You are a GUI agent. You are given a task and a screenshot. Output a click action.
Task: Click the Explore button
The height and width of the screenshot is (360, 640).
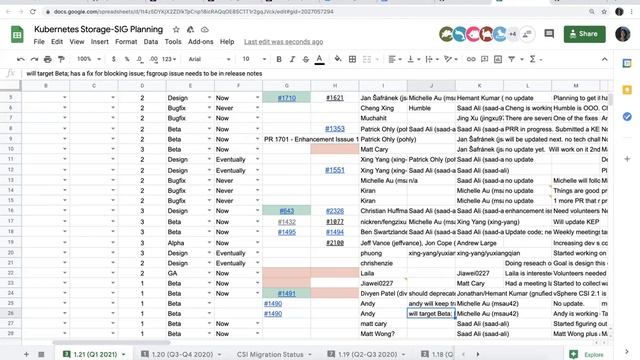click(x=587, y=354)
